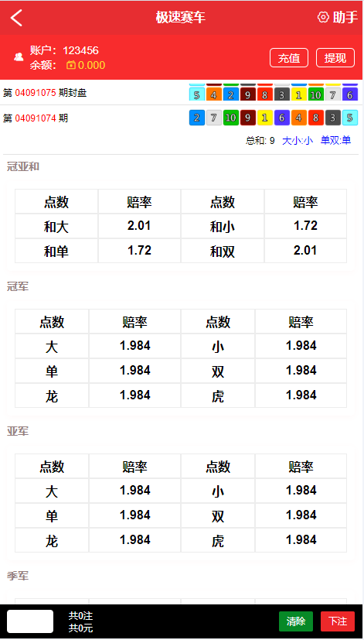Click ball 8 in period 04091074 row
The width and height of the screenshot is (364, 640).
316,118
